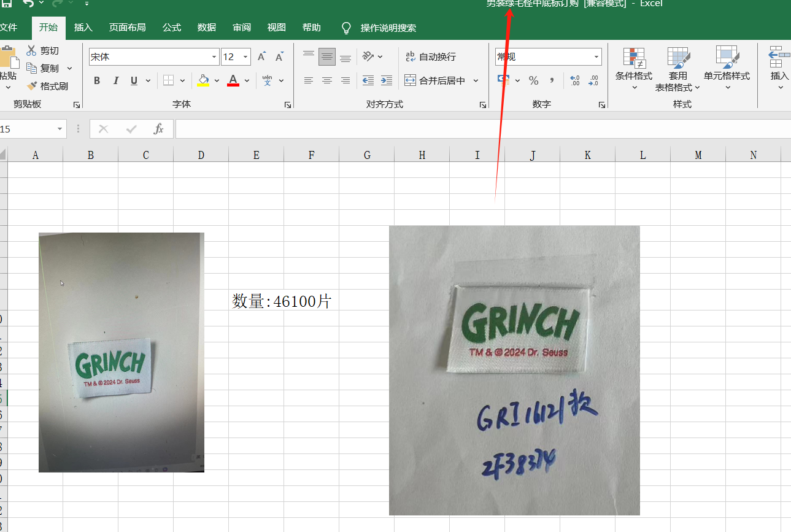Screen dimensions: 791x532
Task: Click the borders icon
Action: point(168,80)
